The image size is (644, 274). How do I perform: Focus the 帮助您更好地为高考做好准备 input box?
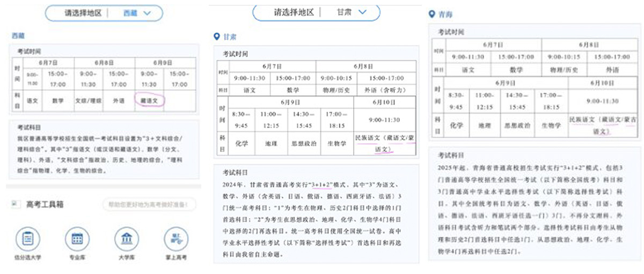[149, 204]
